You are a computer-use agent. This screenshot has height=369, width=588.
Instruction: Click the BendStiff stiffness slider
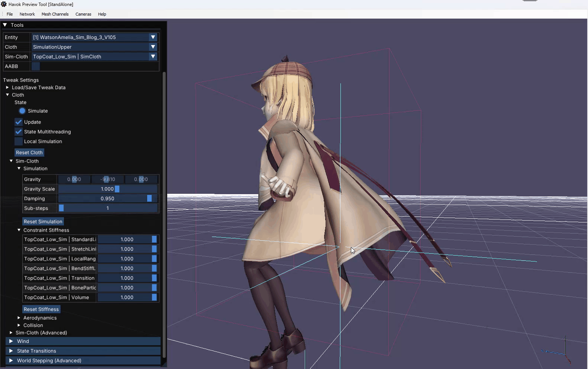tap(127, 269)
